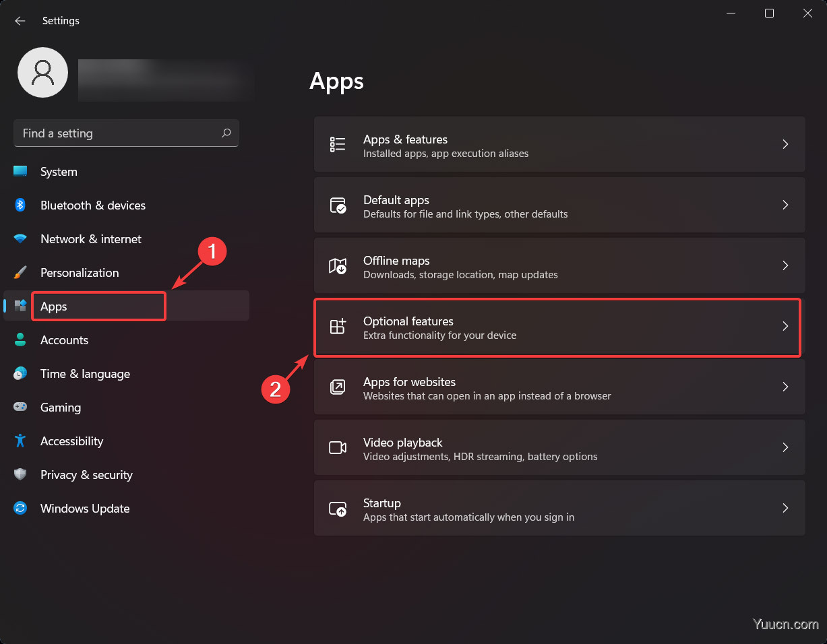Click 'Websites that can open in an app' text
Viewport: 827px width, 644px height.
click(487, 396)
